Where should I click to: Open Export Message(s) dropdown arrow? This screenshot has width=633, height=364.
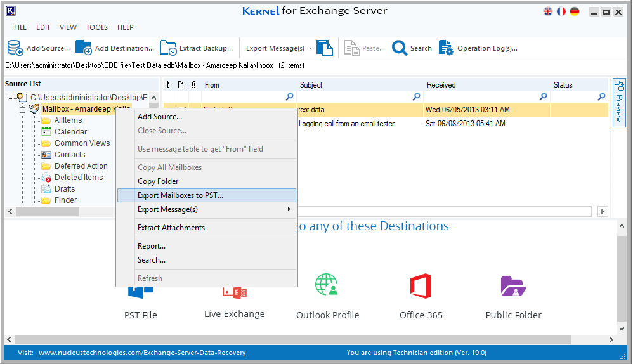click(x=310, y=48)
